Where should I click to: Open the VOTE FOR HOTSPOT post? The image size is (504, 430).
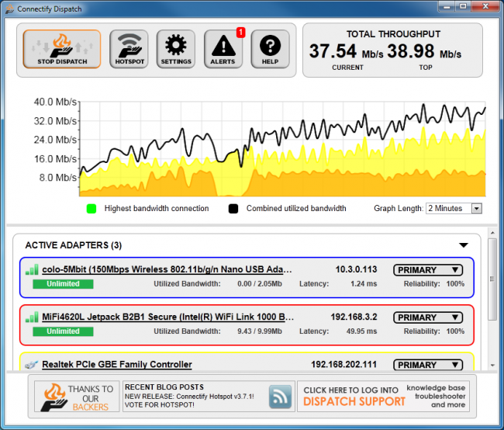pyautogui.click(x=160, y=405)
